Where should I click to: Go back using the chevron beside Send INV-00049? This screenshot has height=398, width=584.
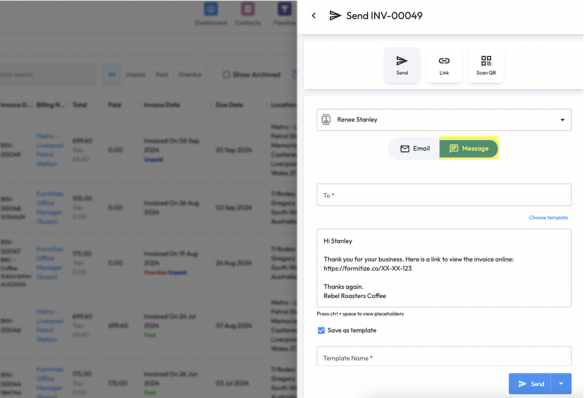click(x=314, y=16)
